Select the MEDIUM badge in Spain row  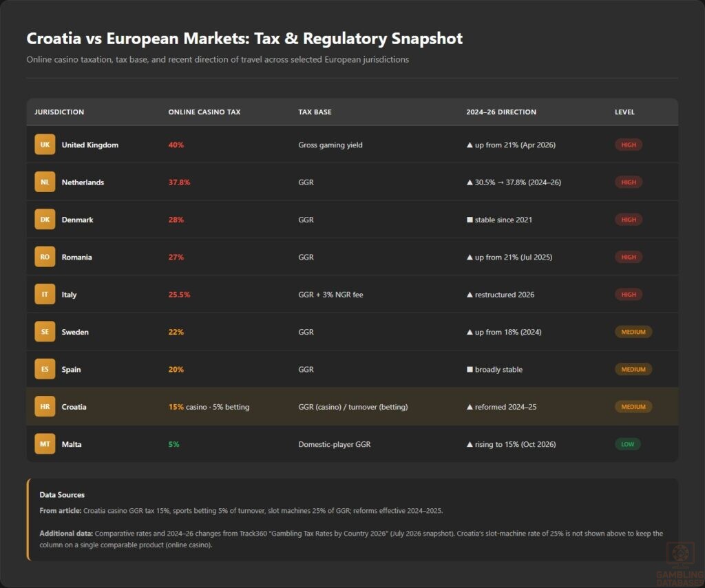[x=633, y=369]
